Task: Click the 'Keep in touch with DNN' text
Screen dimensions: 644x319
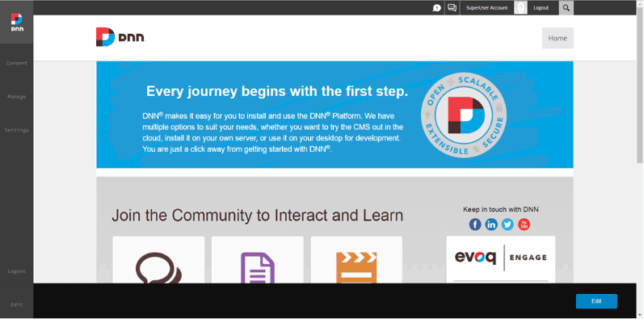Action: pos(501,209)
